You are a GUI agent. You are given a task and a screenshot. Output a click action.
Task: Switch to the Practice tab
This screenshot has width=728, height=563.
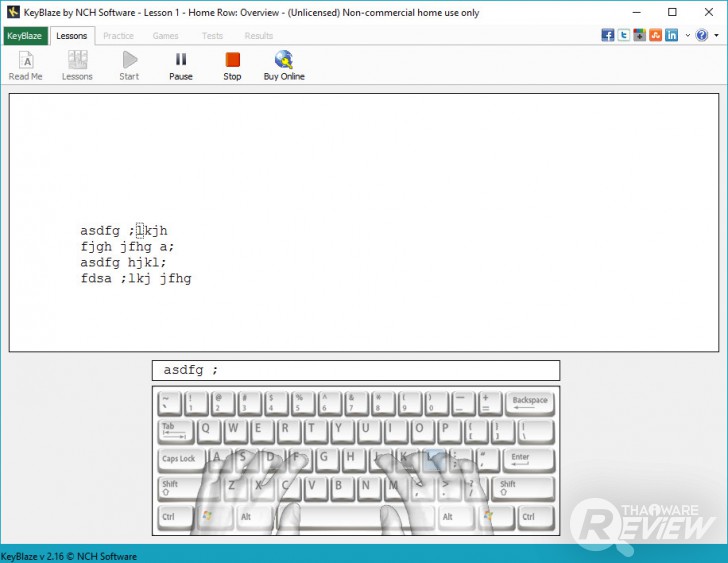tap(118, 36)
